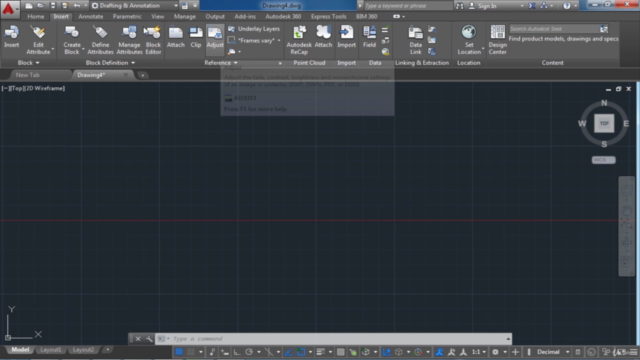Insert a Field
The height and width of the screenshot is (360, 640).
[369, 37]
